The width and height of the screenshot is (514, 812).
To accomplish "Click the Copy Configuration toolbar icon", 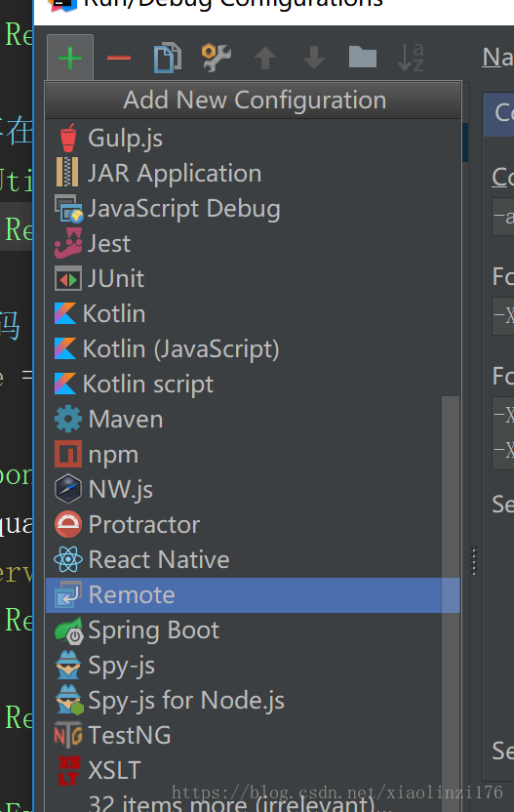I will [x=168, y=58].
